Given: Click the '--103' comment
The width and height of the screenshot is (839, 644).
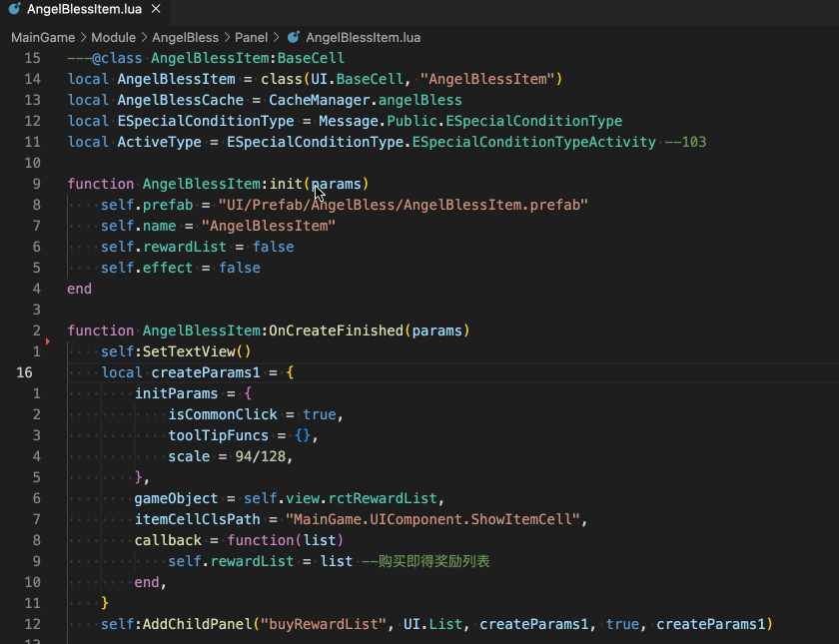Looking at the screenshot, I should point(685,142).
